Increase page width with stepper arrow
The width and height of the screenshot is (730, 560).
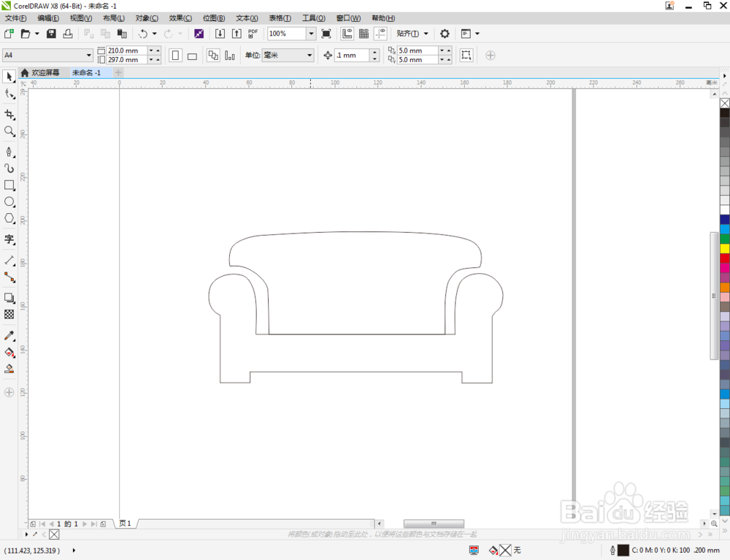158,50
